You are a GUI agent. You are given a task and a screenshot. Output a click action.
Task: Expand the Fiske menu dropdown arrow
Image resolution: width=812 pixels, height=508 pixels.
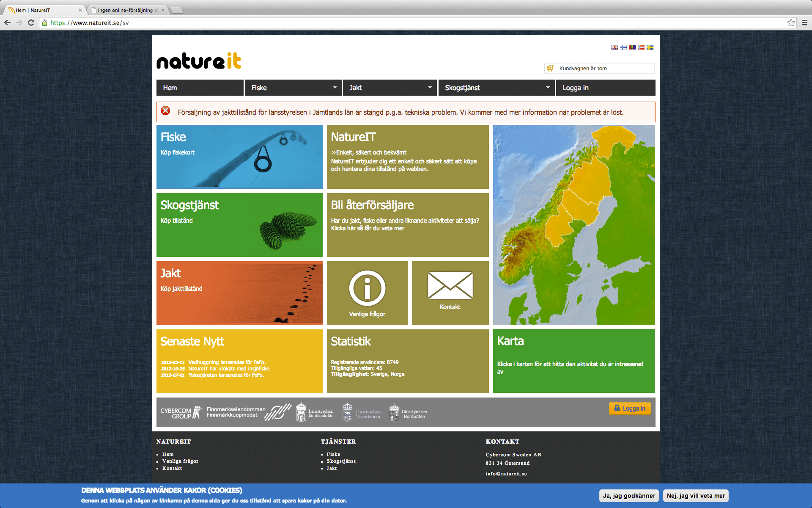click(x=335, y=88)
